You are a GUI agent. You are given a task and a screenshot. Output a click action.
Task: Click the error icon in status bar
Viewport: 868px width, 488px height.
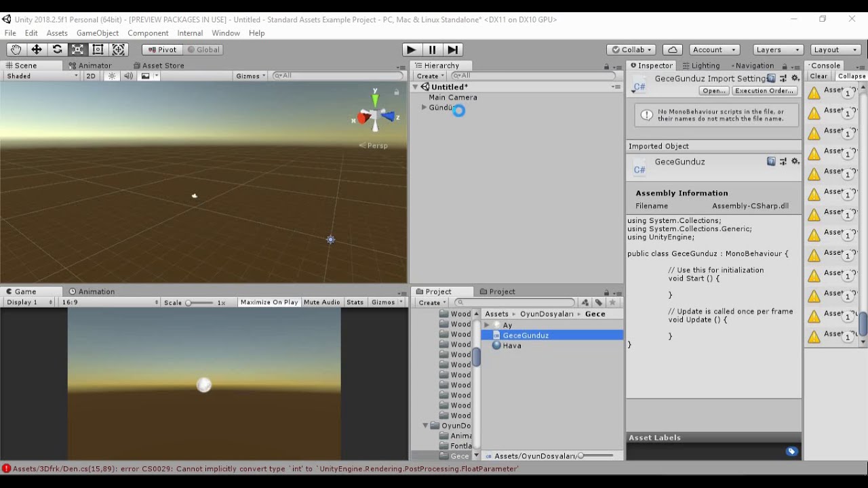click(6, 468)
